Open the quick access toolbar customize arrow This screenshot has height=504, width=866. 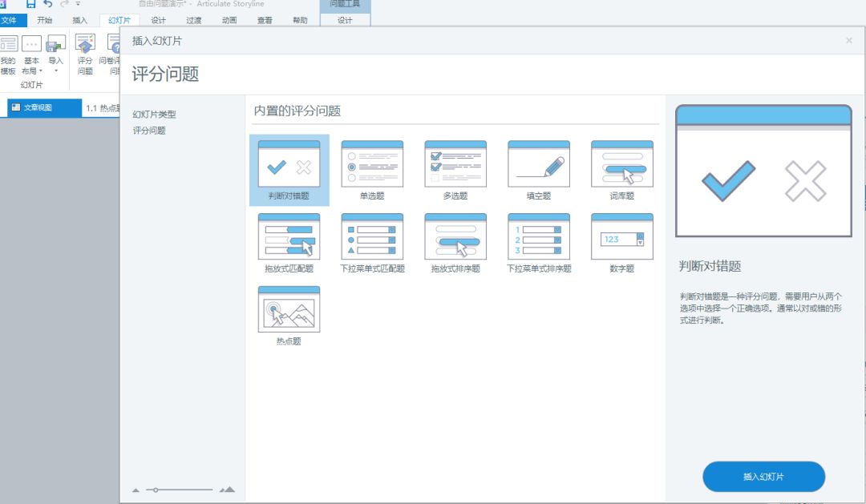coord(78,4)
